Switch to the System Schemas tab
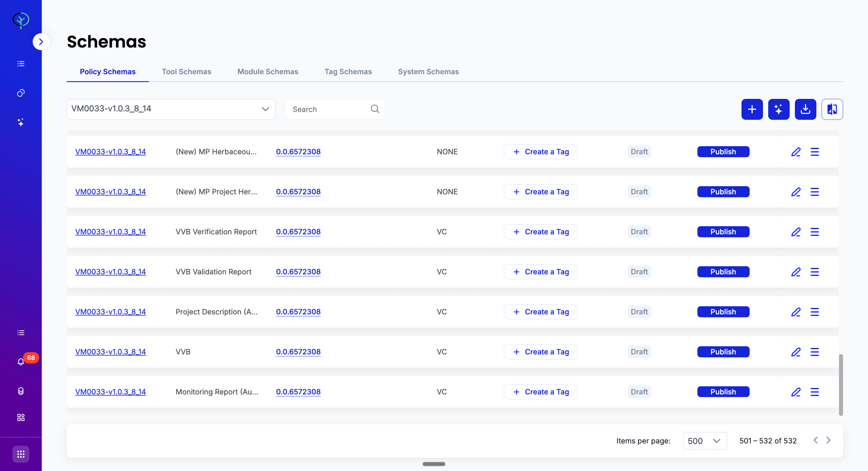The width and height of the screenshot is (868, 471). click(428, 72)
